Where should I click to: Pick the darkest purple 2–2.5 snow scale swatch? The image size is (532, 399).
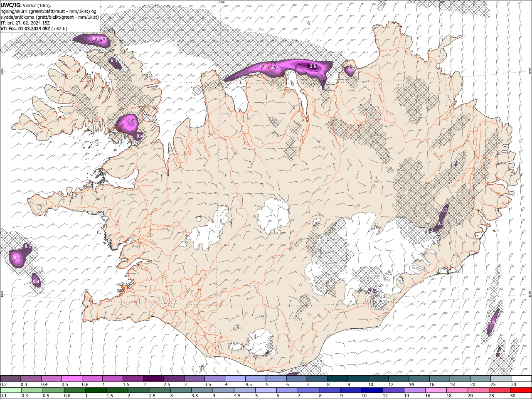[153, 379]
